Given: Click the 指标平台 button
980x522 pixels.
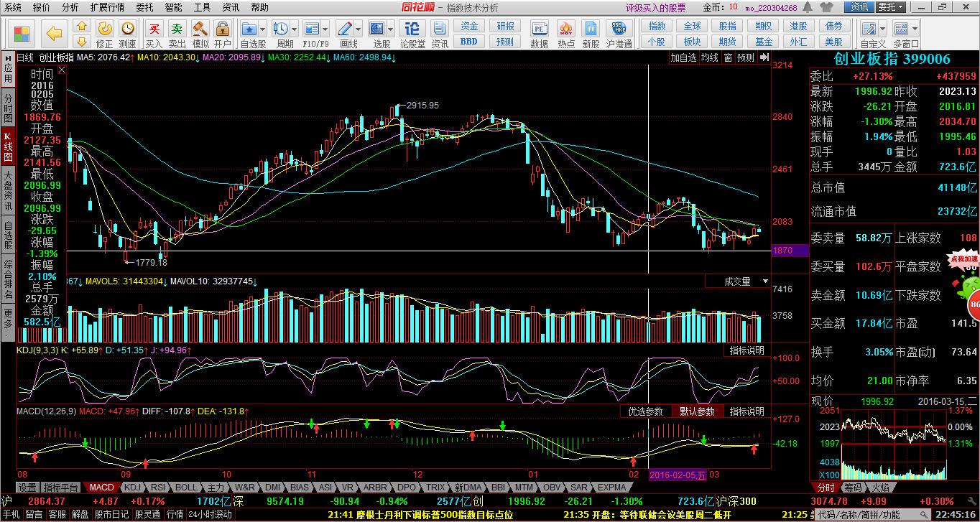Looking at the screenshot, I should [x=60, y=488].
